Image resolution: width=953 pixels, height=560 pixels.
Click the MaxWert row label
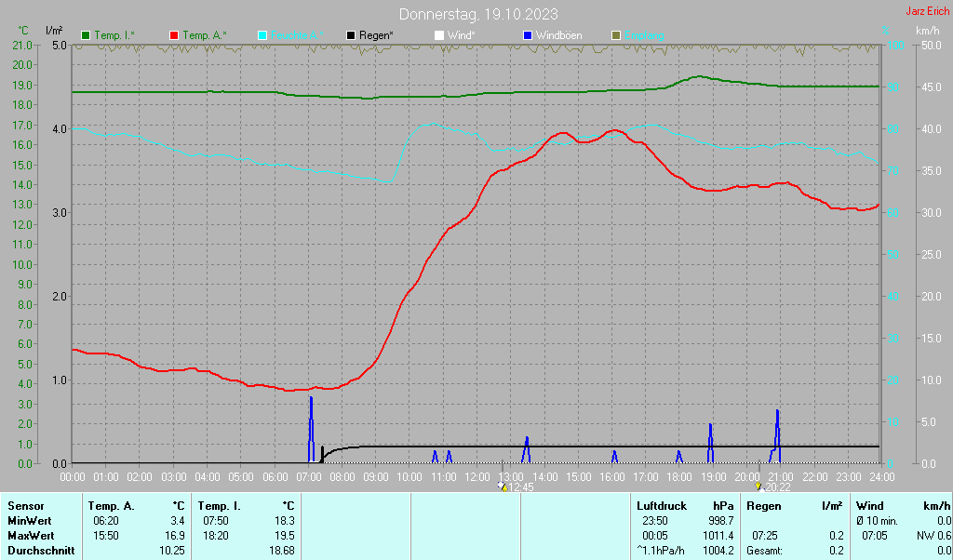click(x=29, y=536)
